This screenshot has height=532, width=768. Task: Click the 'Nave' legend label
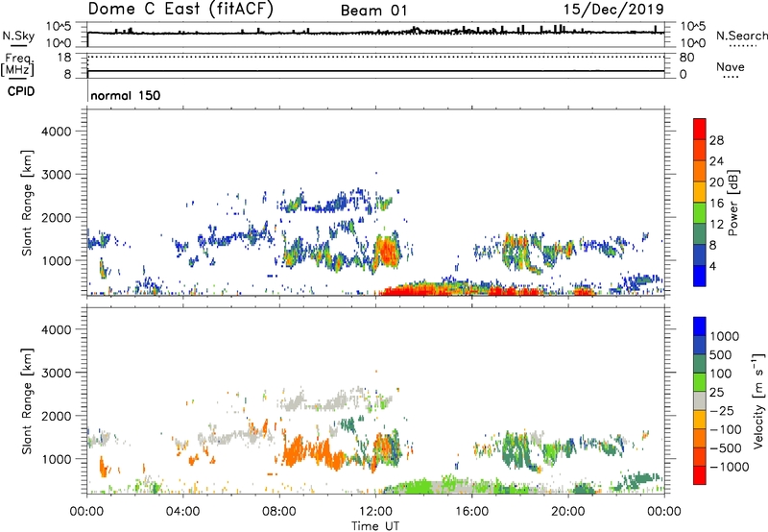[x=731, y=67]
